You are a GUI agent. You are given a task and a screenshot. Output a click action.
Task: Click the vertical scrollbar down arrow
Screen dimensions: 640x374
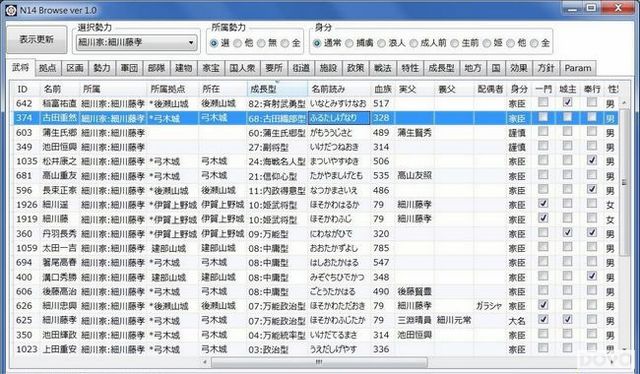(624, 349)
